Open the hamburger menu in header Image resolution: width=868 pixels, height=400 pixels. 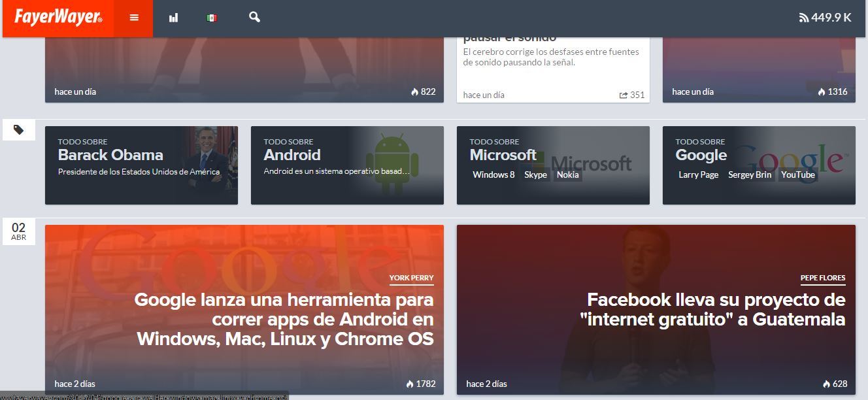[x=134, y=18]
